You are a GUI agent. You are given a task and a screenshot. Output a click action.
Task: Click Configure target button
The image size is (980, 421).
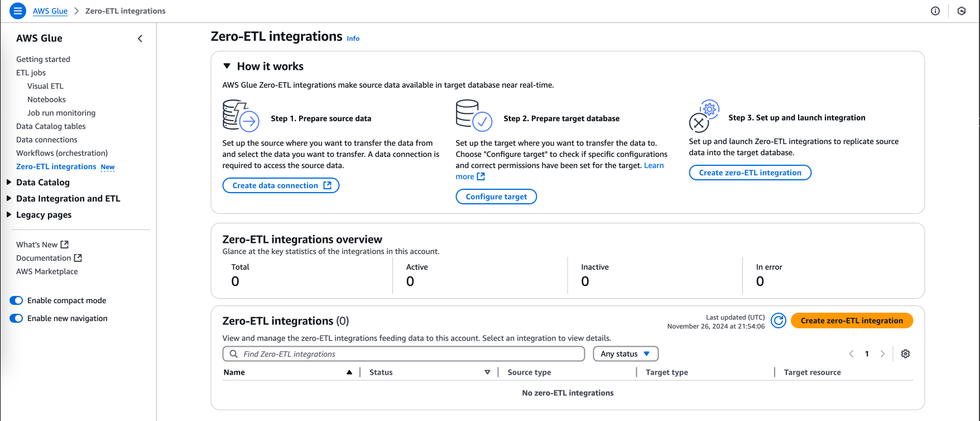496,197
